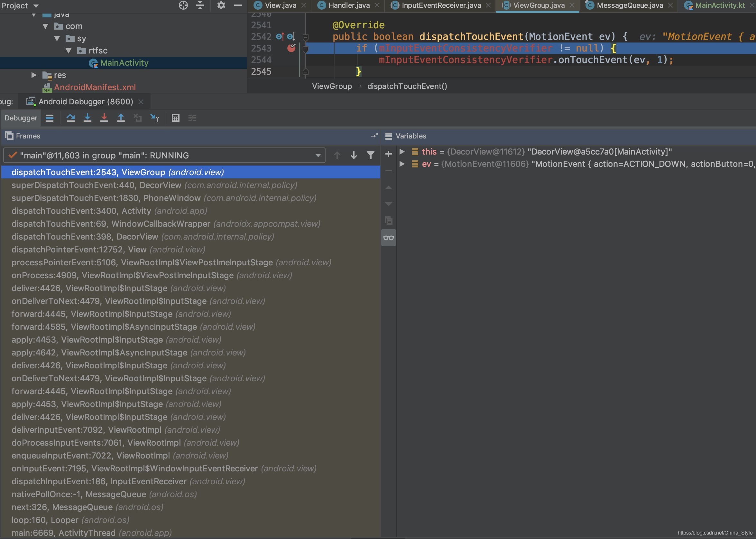The height and width of the screenshot is (539, 756).
Task: Click the Force Step Into red arrow icon
Action: pos(104,118)
